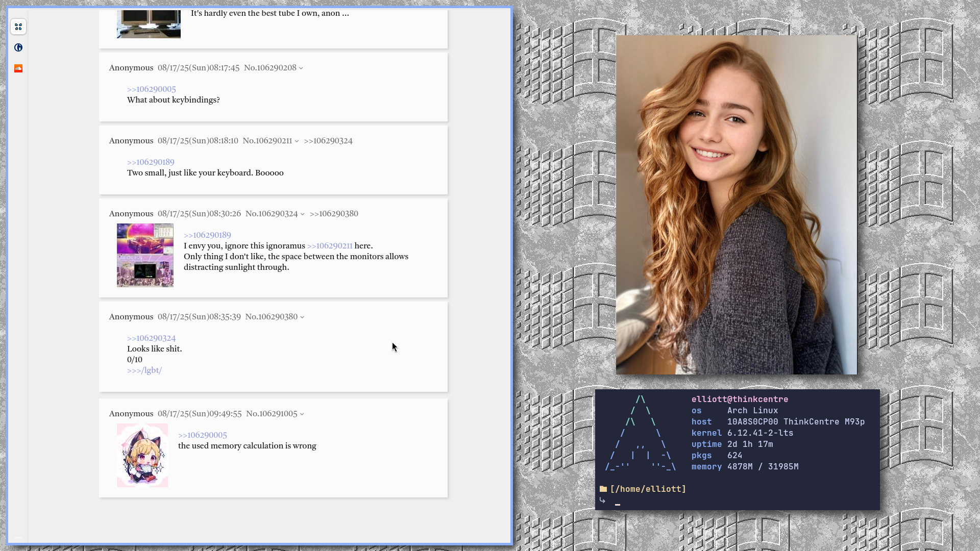Open post menu arrow for No.106290208
The width and height of the screenshot is (980, 551).
coord(301,68)
